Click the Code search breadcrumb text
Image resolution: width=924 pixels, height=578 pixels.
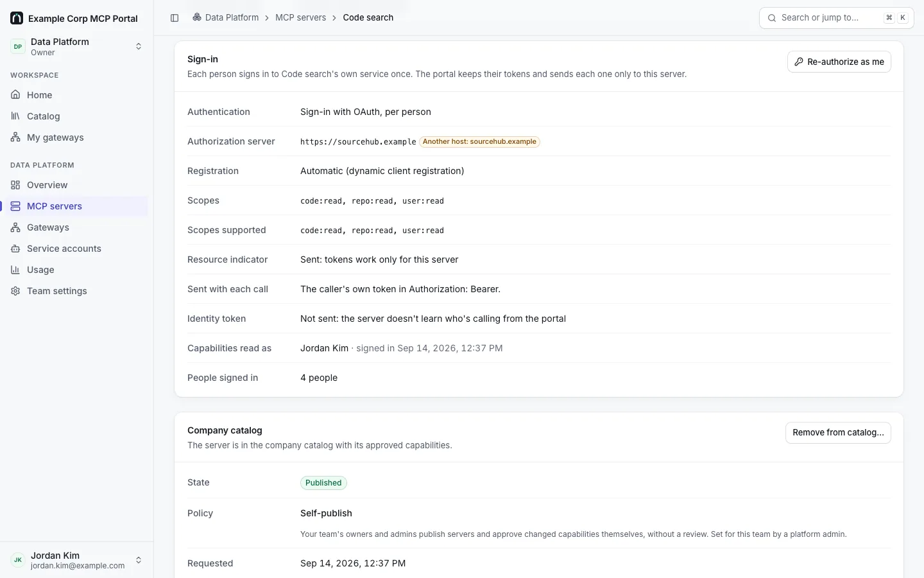pos(368,17)
